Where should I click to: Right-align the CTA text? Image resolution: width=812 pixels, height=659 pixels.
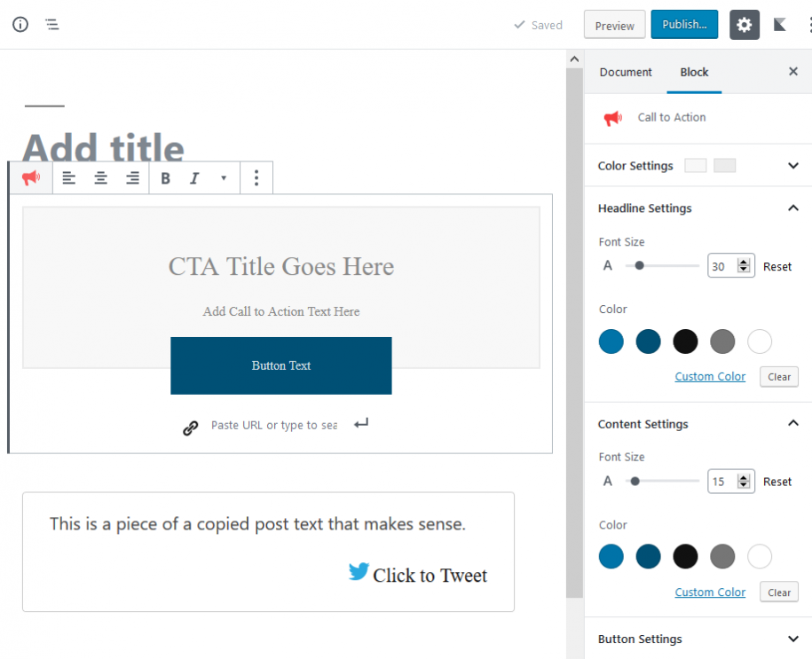[x=132, y=177]
